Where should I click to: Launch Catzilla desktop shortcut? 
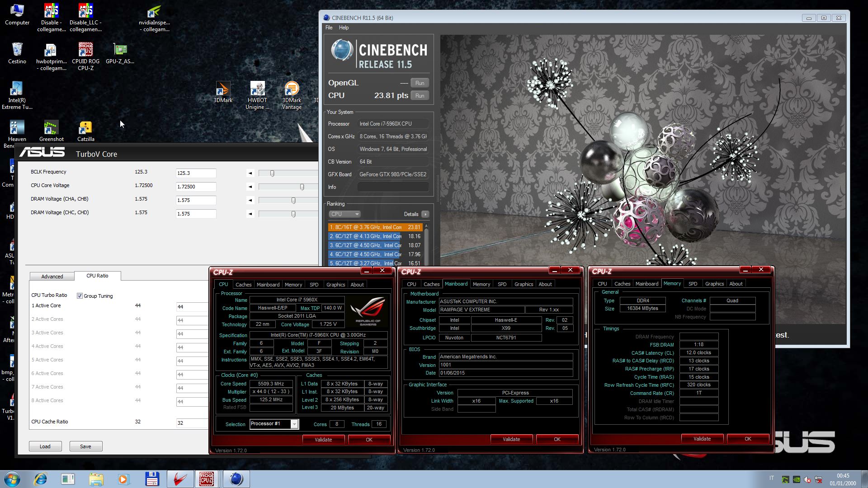85,131
